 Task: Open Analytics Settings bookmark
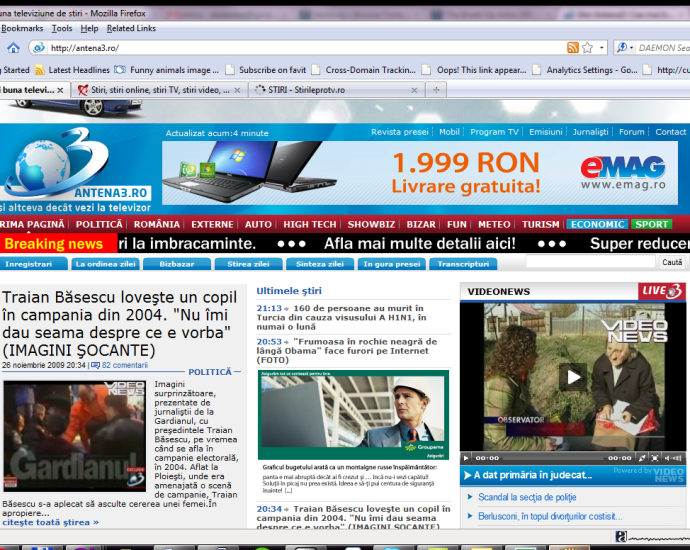pos(585,70)
